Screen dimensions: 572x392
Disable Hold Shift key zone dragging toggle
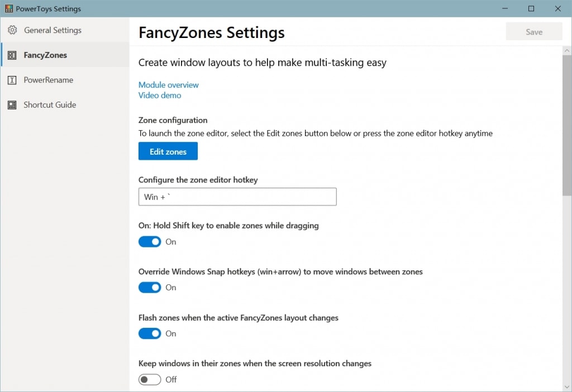pyautogui.click(x=150, y=242)
